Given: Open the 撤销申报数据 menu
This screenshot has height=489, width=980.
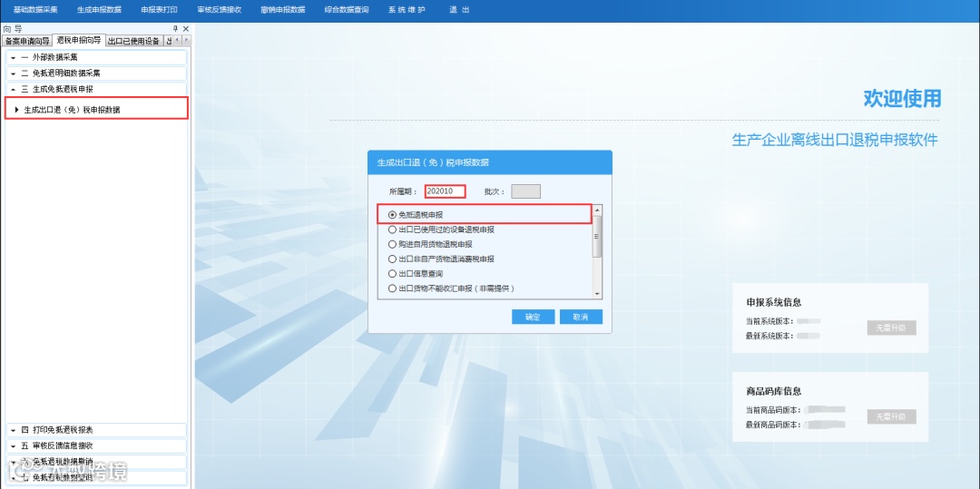Looking at the screenshot, I should pyautogui.click(x=283, y=10).
